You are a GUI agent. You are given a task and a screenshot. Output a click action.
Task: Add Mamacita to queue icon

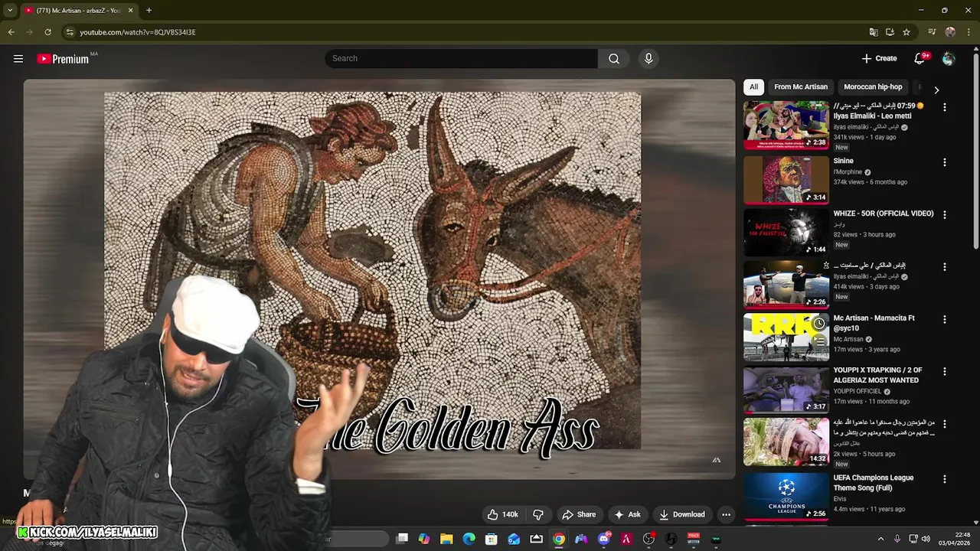tap(819, 342)
